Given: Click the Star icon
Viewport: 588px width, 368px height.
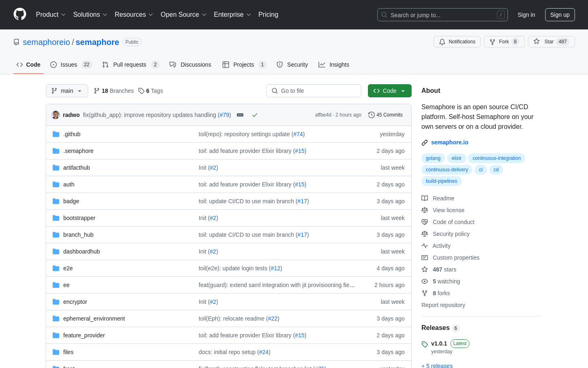Looking at the screenshot, I should [x=537, y=41].
